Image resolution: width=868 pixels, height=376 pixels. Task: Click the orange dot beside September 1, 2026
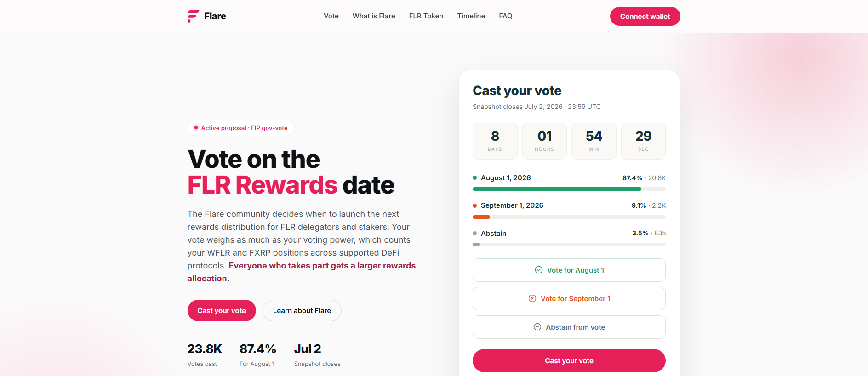[x=475, y=205]
